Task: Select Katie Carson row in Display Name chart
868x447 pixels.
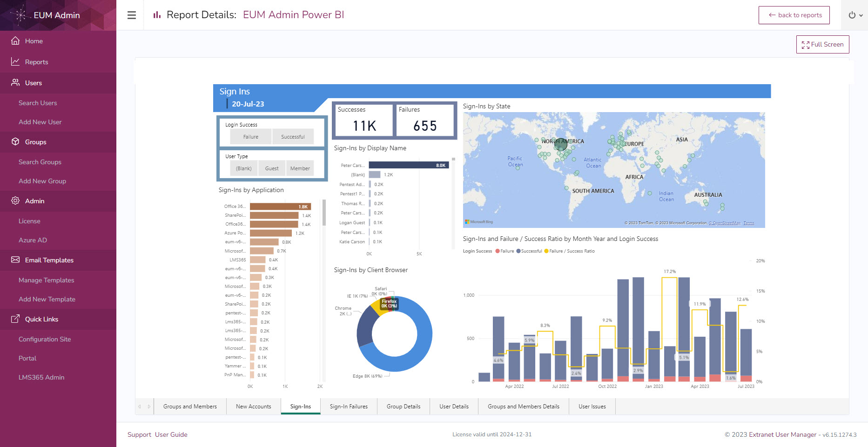Action: tap(352, 242)
